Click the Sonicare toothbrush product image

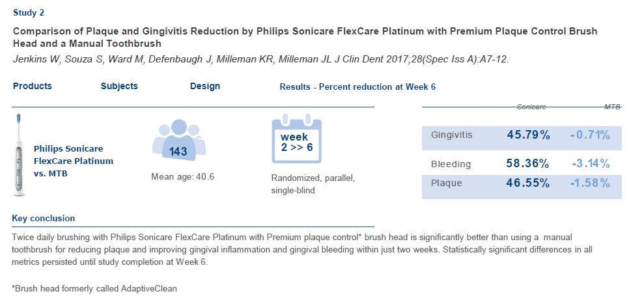pyautogui.click(x=18, y=154)
